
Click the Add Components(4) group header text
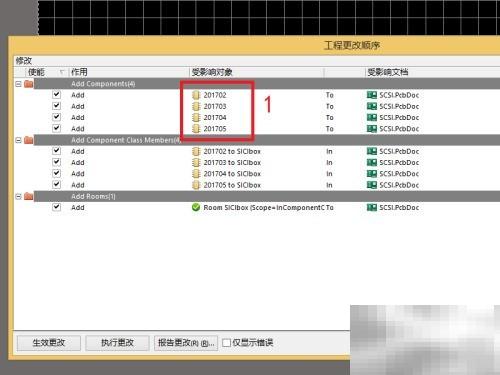pyautogui.click(x=103, y=84)
